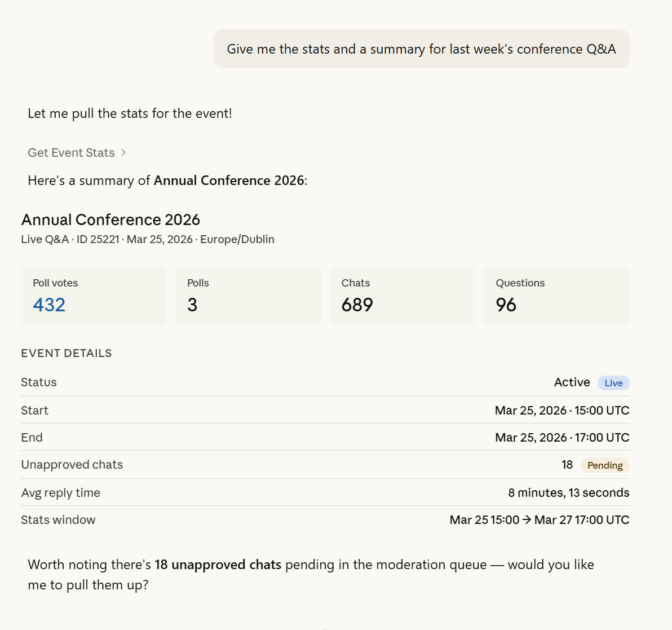
Task: Select the Polls stat card
Action: (247, 296)
